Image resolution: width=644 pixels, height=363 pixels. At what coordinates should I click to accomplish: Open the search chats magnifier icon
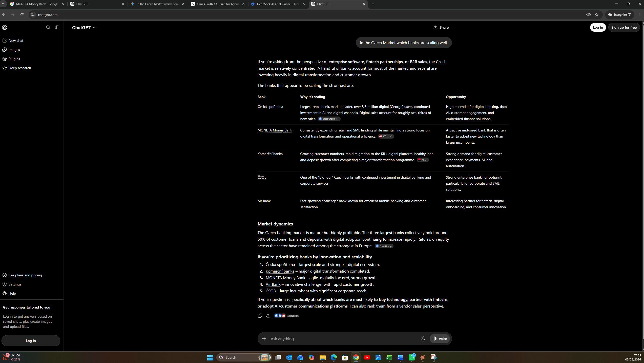point(48,27)
